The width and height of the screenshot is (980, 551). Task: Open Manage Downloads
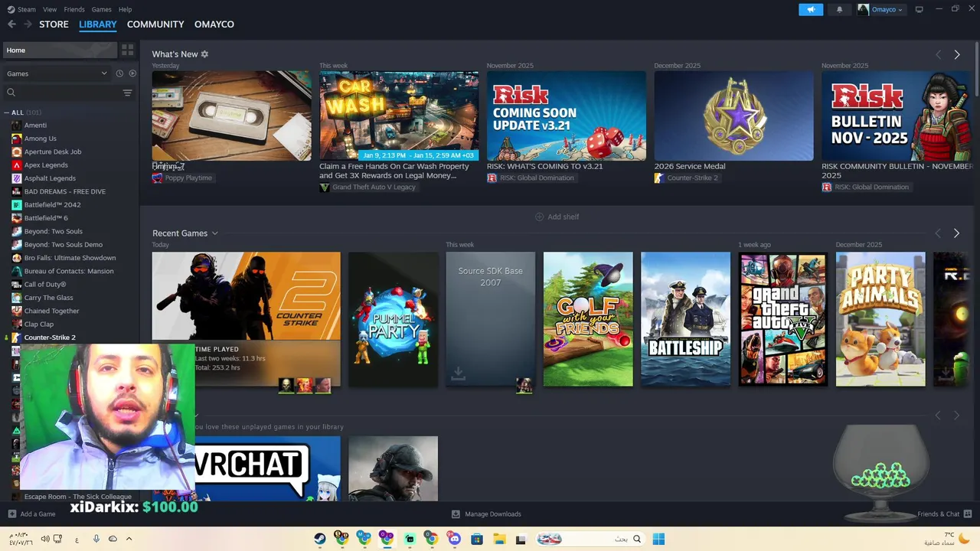[486, 514]
